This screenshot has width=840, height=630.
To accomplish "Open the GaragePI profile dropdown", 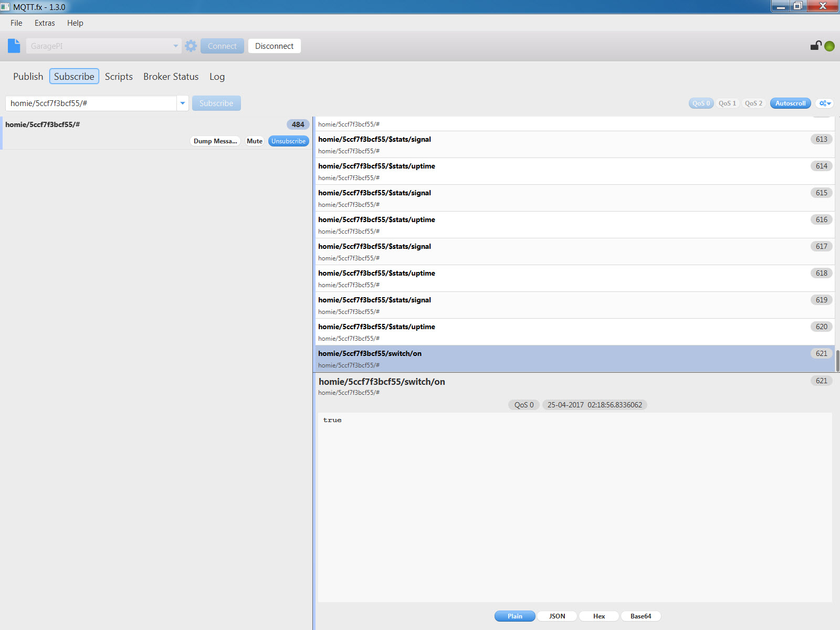I will pyautogui.click(x=175, y=46).
